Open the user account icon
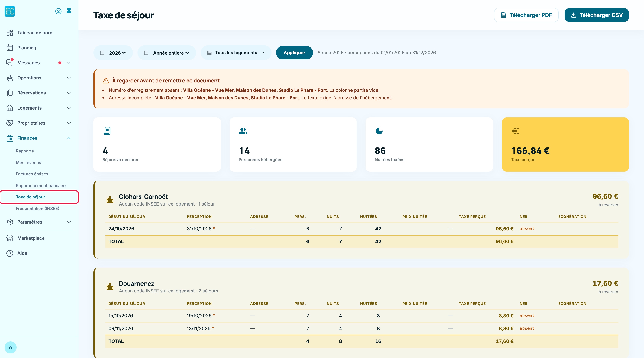This screenshot has height=358, width=644. coord(58,11)
